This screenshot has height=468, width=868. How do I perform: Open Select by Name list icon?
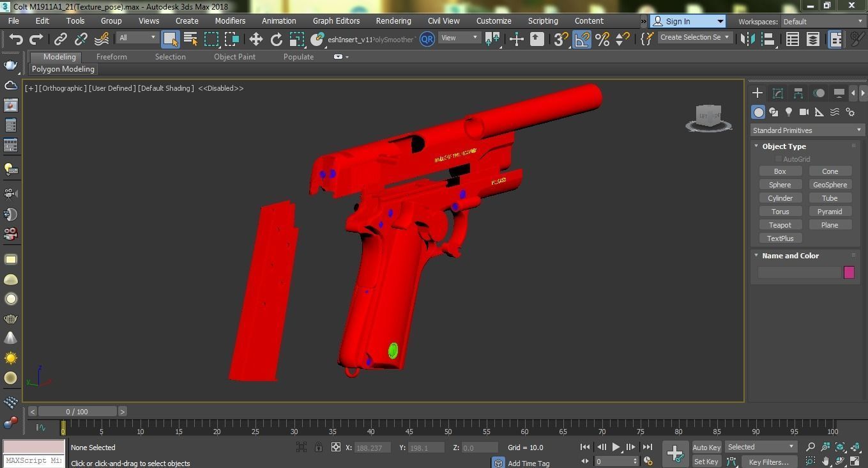[190, 39]
